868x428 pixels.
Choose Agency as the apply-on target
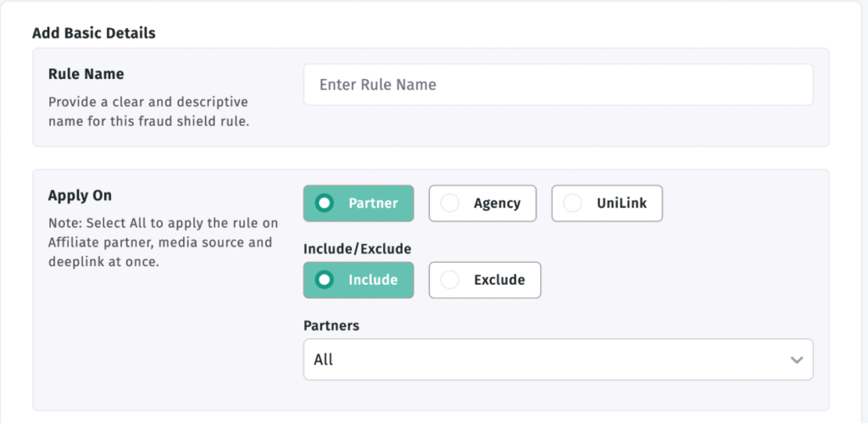coord(482,203)
